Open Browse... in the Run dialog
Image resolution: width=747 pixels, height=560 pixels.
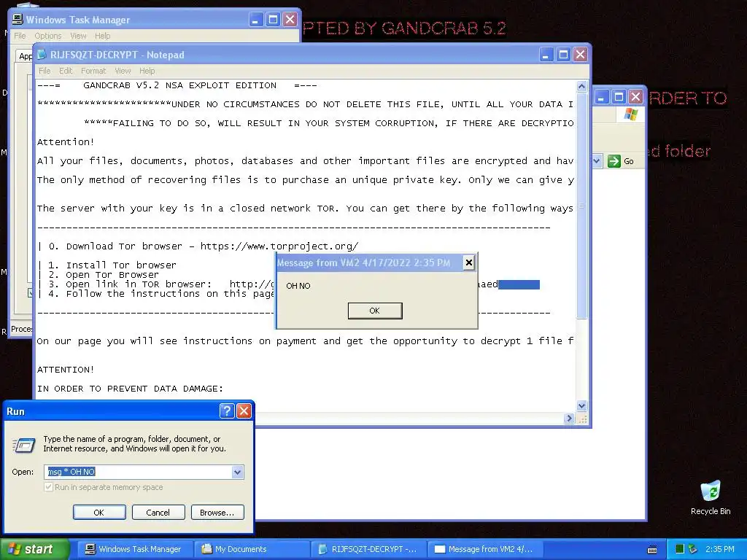coord(217,513)
